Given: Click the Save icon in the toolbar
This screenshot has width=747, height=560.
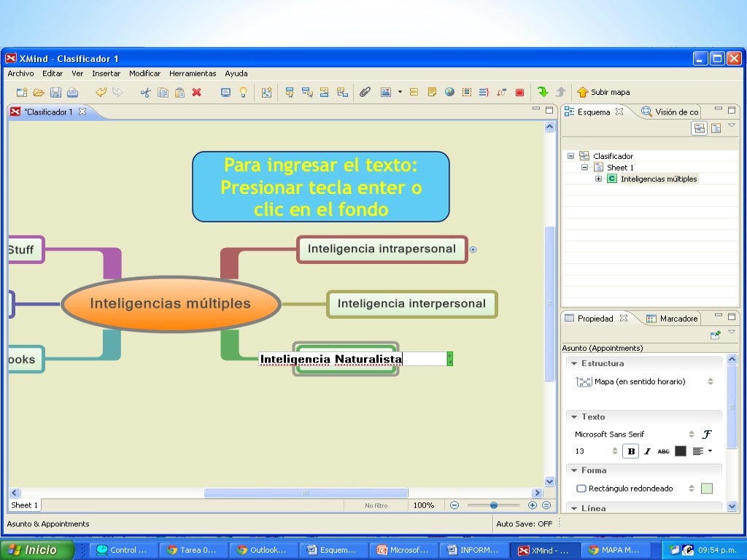Looking at the screenshot, I should [55, 93].
